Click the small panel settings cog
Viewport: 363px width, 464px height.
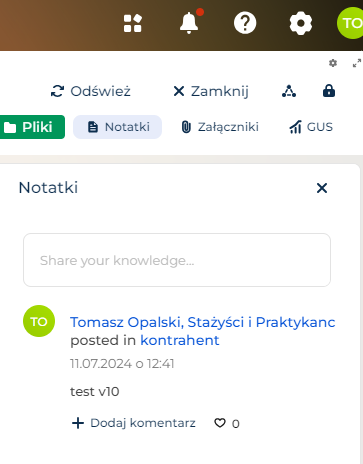coord(333,63)
